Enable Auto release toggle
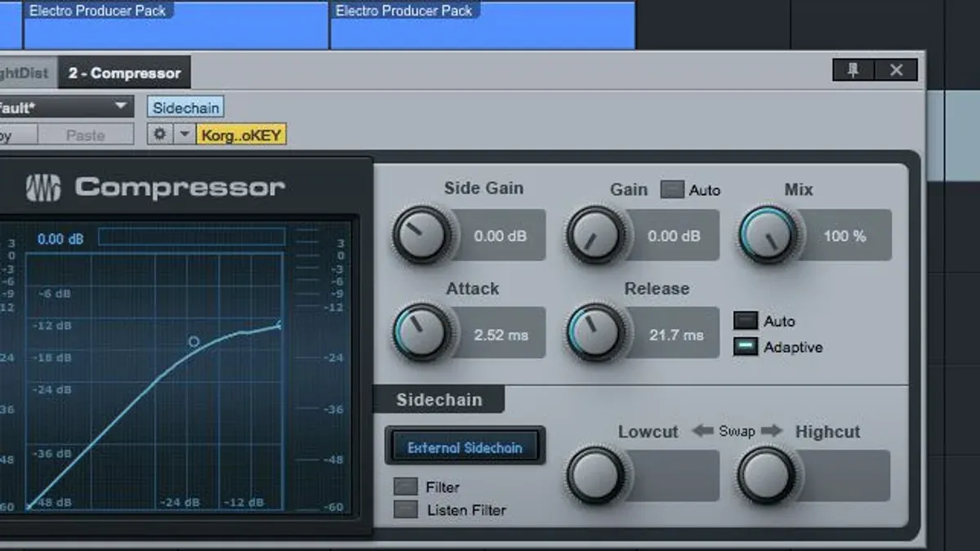The width and height of the screenshot is (980, 551). pos(746,321)
